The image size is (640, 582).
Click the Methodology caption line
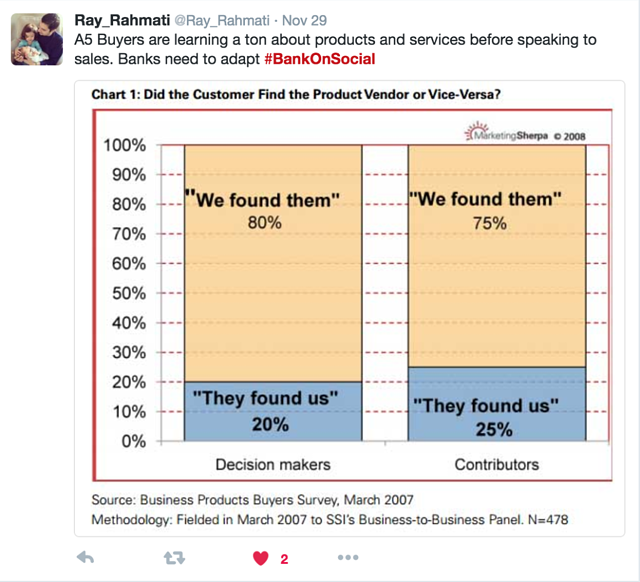330,519
